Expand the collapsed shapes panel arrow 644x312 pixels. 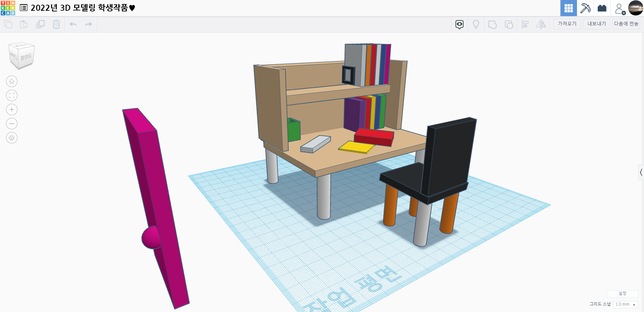click(641, 173)
